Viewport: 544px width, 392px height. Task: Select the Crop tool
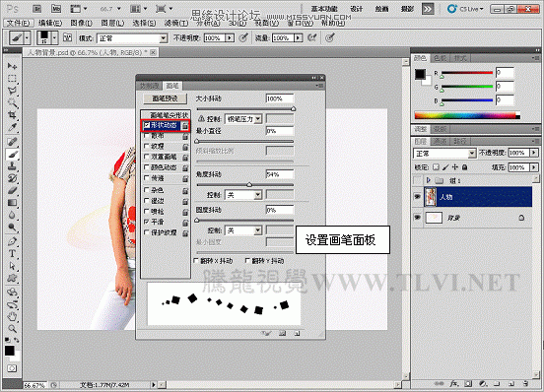[12, 114]
